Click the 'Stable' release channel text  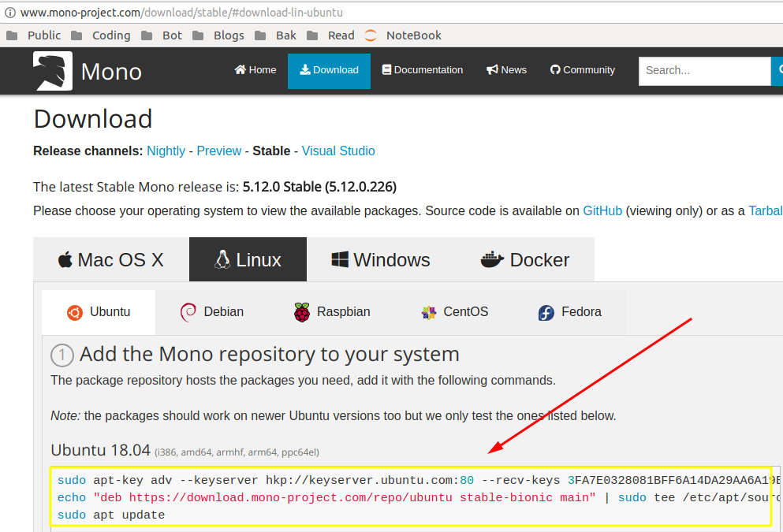pos(271,151)
